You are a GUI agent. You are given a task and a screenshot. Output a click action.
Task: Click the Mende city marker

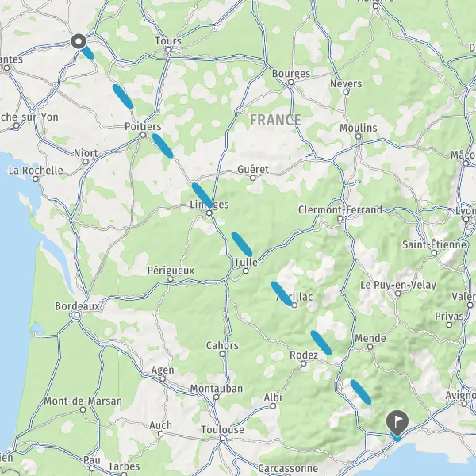click(370, 347)
